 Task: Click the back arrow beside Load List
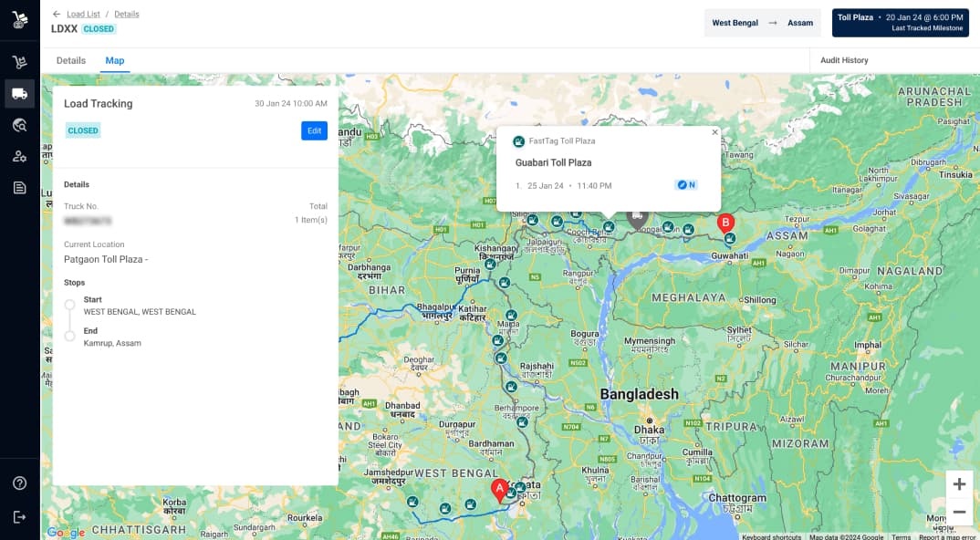(x=57, y=15)
